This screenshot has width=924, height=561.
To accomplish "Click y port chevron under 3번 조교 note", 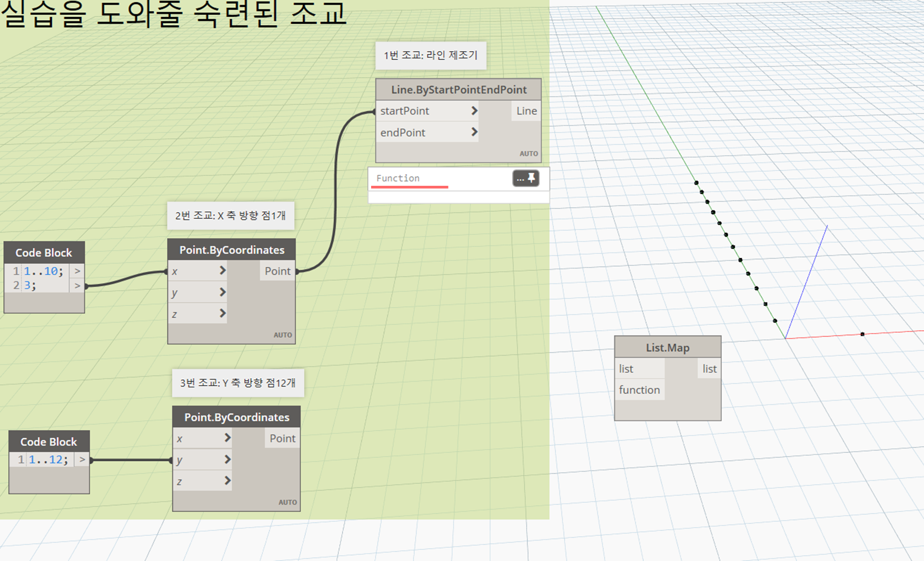I will pos(227,459).
